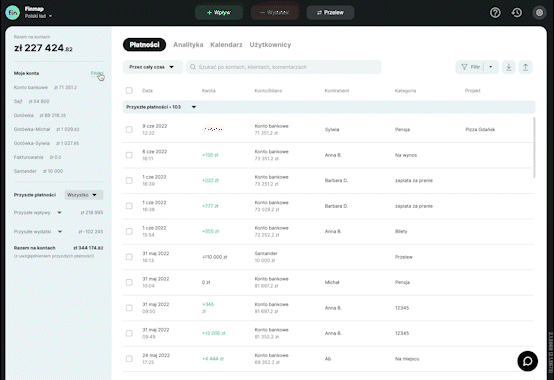
Task: Collapse the Przyszłe płatności - 103 group
Action: (x=194, y=107)
